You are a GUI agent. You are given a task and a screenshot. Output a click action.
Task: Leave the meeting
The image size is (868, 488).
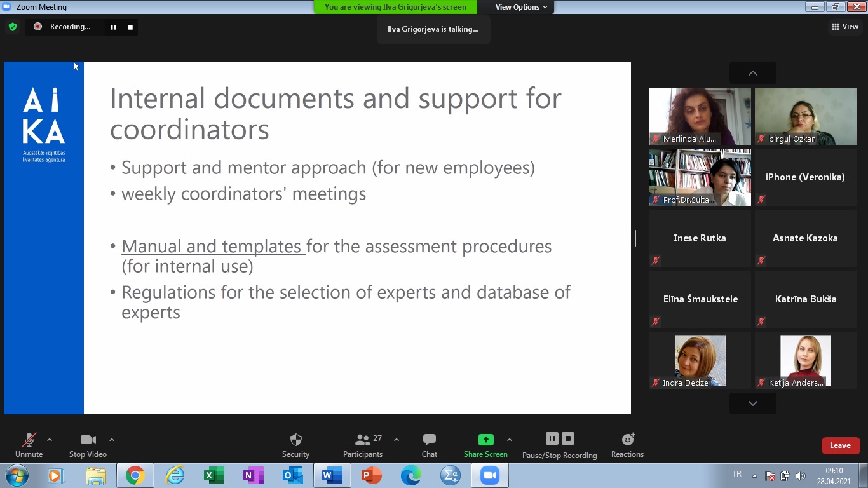(x=840, y=445)
